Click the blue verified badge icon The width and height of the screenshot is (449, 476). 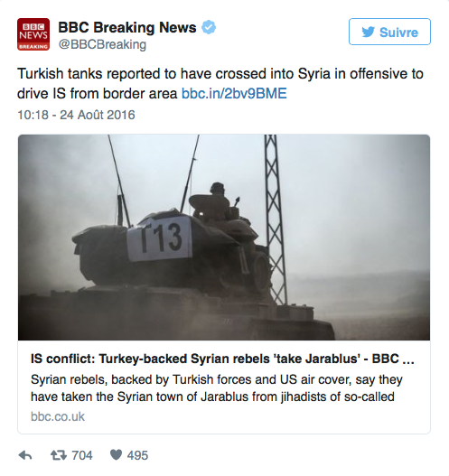coord(209,27)
